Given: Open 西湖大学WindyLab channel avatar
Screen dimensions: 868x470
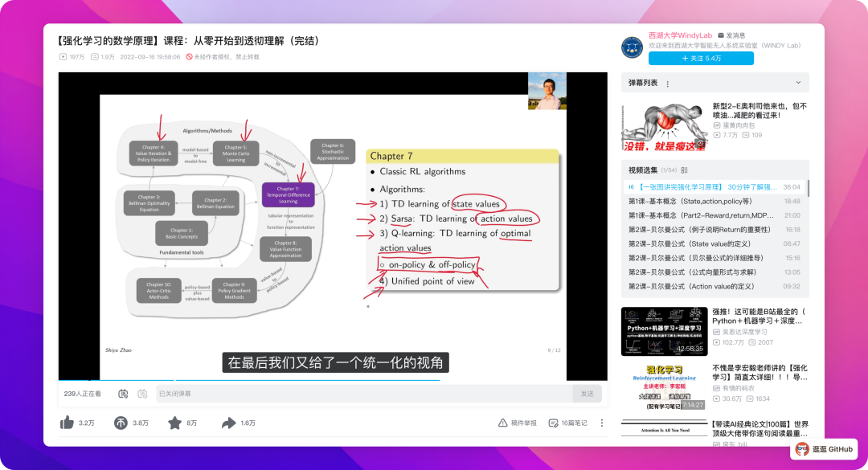Looking at the screenshot, I should 632,47.
